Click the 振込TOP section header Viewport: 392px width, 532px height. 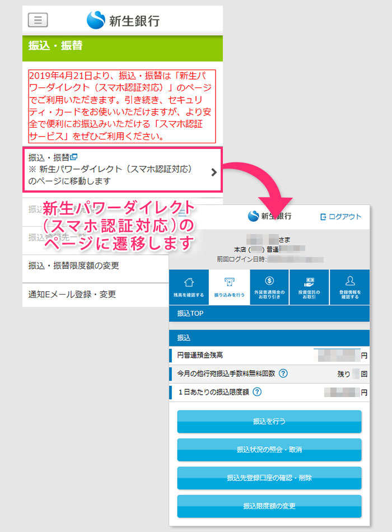269,314
